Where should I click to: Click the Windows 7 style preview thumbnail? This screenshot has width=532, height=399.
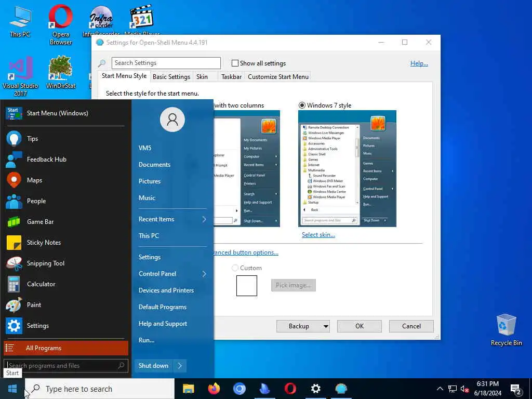coord(347,169)
